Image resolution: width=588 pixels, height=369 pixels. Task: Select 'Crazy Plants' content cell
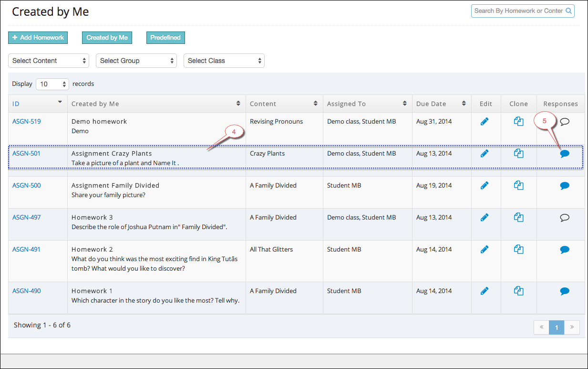(x=267, y=153)
